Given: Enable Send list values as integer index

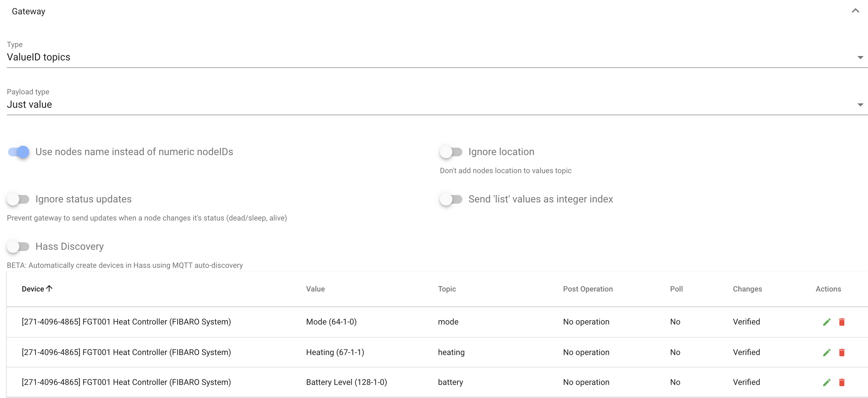Looking at the screenshot, I should (451, 199).
